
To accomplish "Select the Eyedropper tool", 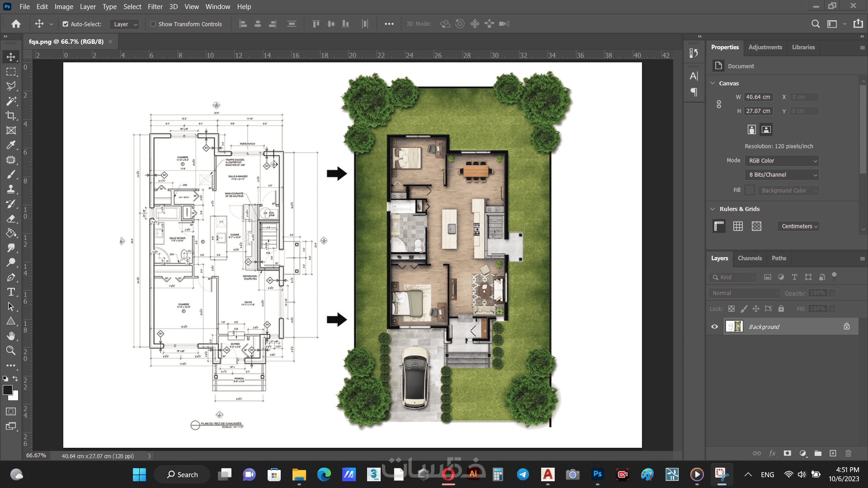I will click(11, 145).
